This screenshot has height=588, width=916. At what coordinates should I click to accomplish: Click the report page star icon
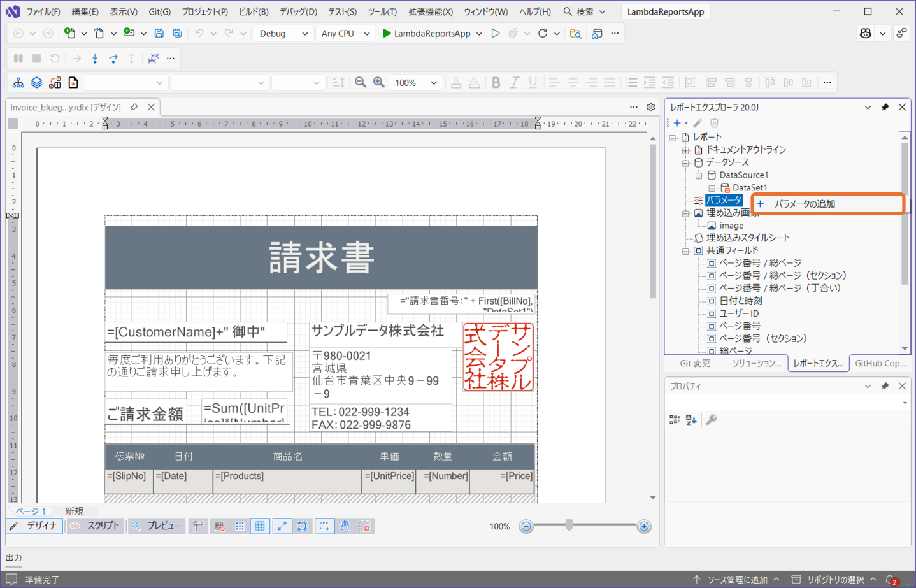click(73, 82)
